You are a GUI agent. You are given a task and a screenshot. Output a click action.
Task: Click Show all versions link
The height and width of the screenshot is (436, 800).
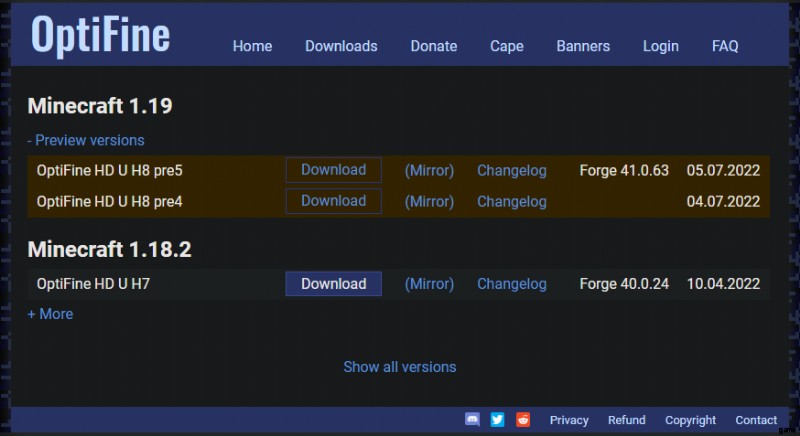pos(400,367)
